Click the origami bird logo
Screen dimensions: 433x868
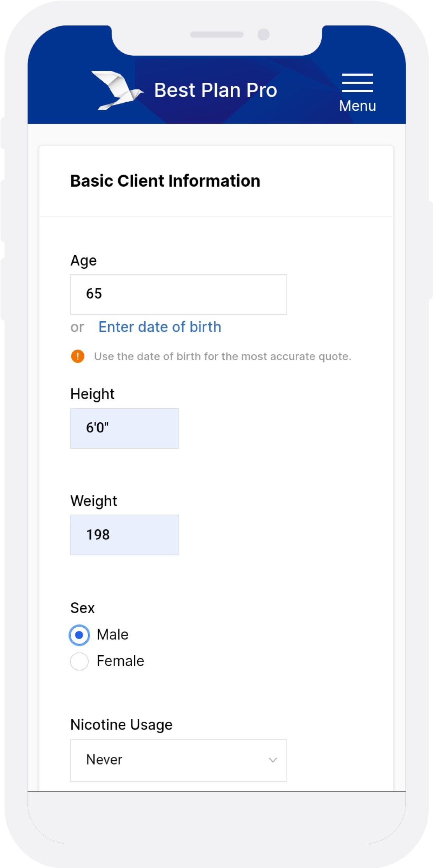(117, 90)
